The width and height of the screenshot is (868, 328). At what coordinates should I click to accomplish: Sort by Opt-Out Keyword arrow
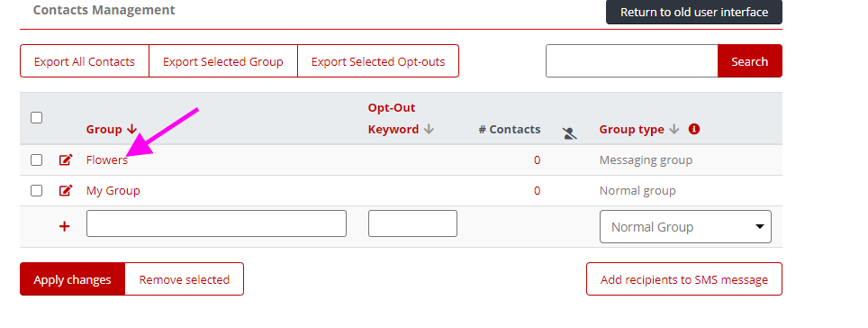[429, 129]
